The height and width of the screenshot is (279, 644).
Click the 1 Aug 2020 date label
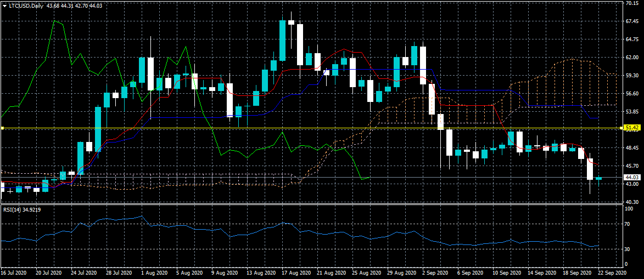154,273
